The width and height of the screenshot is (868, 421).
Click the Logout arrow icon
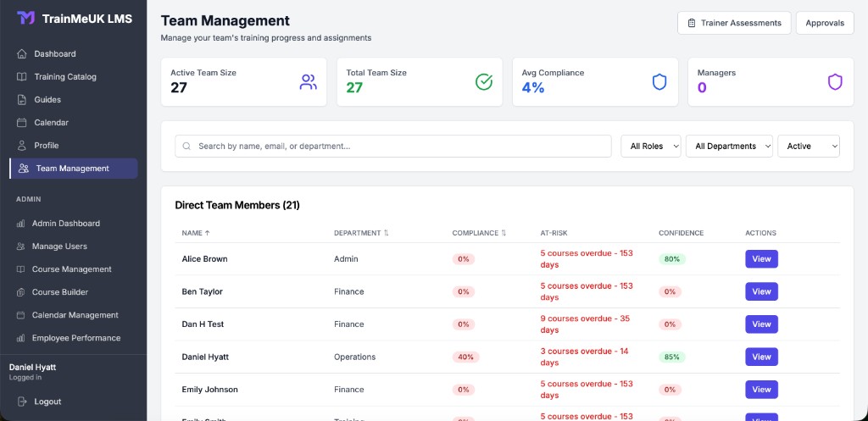click(x=21, y=402)
